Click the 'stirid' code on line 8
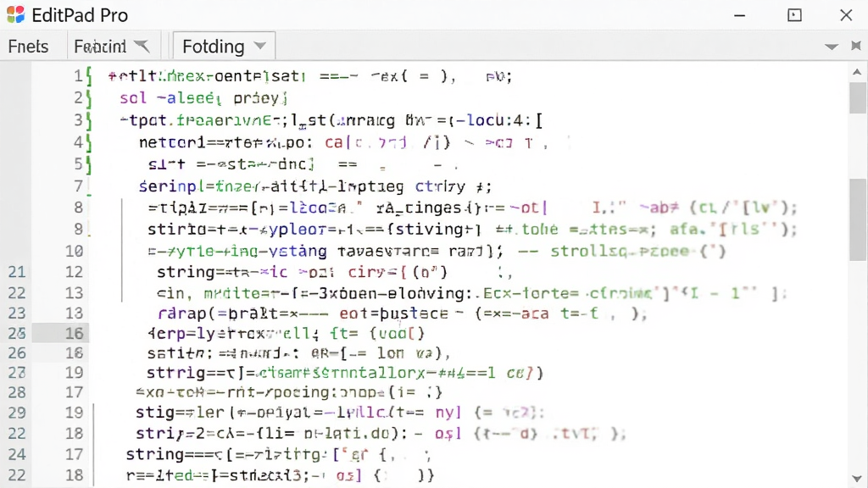Image resolution: width=868 pixels, height=488 pixels. (176, 230)
